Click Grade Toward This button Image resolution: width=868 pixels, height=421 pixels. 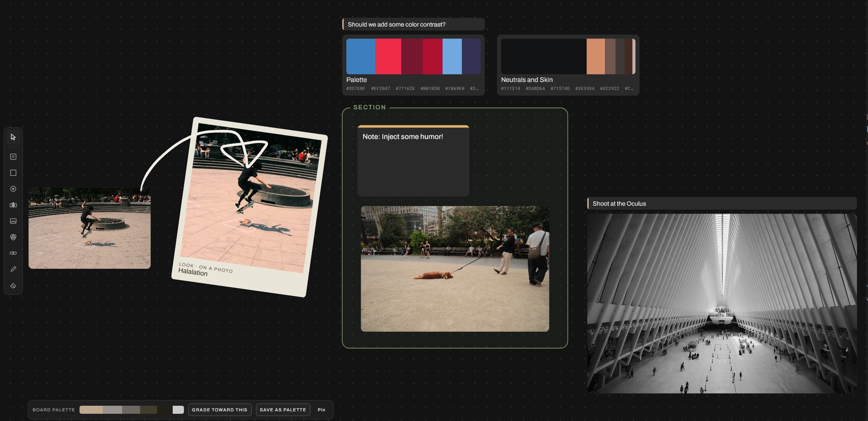220,410
